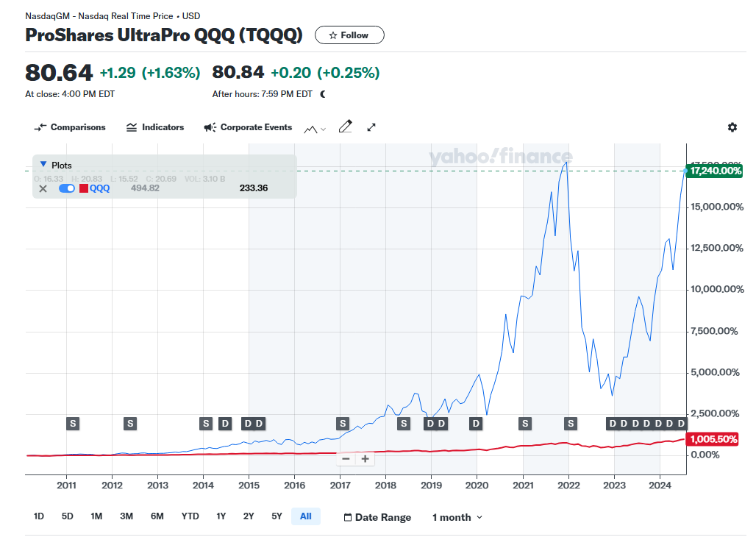Click the QQQ value 494.82
Screen dimensions: 756x537
[145, 188]
